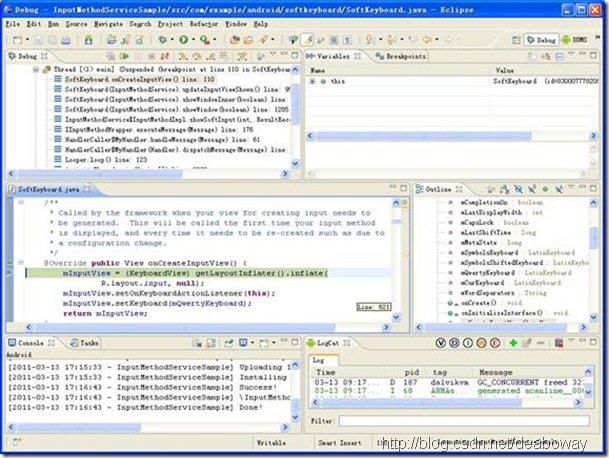Toggle Use Step Filters in Debug view
Viewport: 609px width, 458px height.
(242, 57)
